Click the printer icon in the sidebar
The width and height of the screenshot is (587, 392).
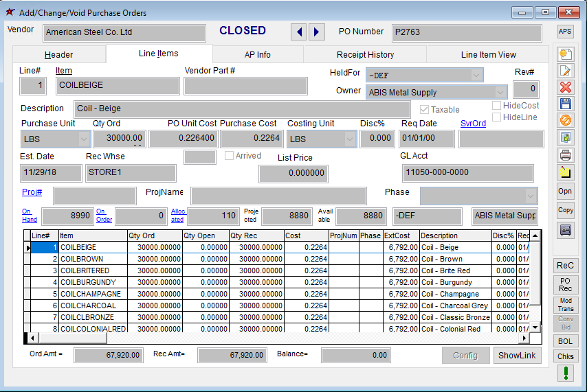tap(565, 154)
